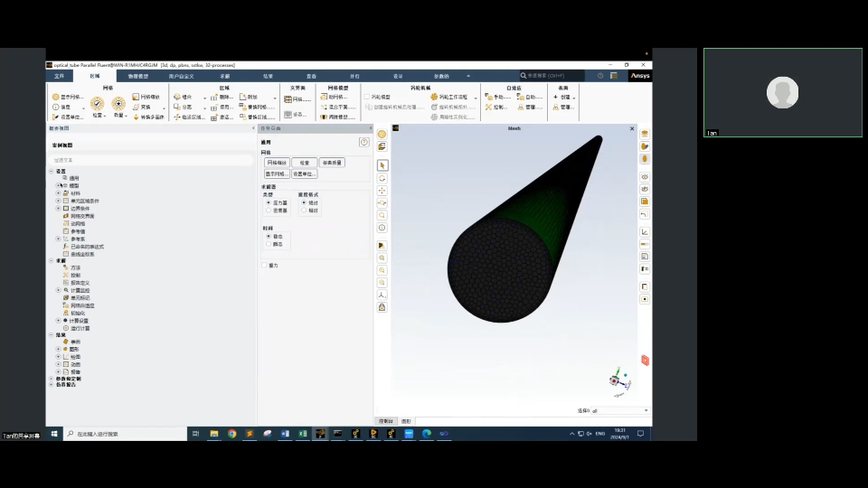This screenshot has height=488, width=868.
Task: Select the rotate view tool in the viewport toolbar
Action: click(382, 178)
